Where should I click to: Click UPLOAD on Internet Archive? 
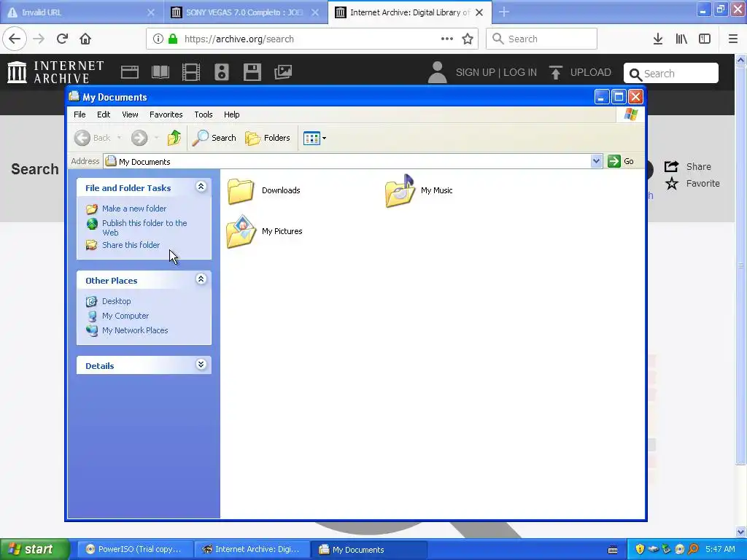tap(580, 72)
